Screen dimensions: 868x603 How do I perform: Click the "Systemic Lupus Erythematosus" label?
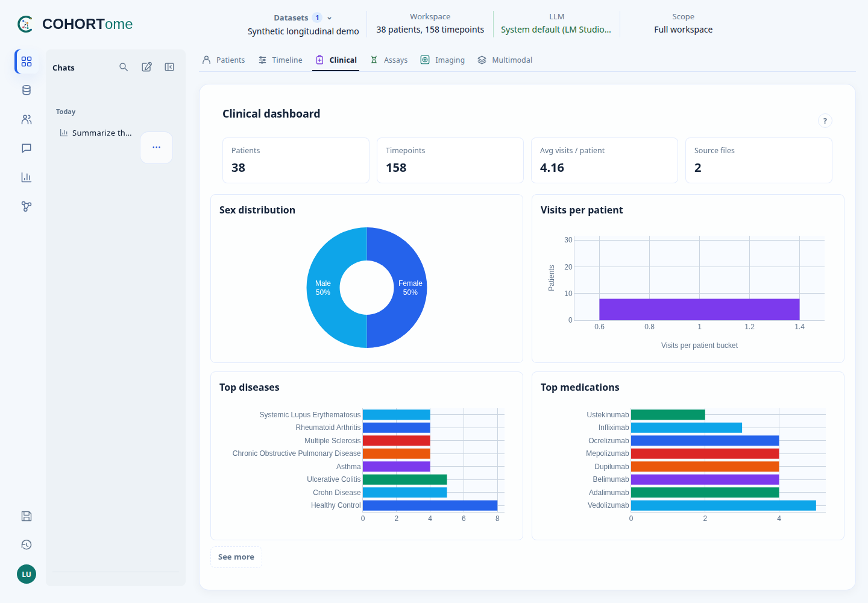tap(310, 415)
